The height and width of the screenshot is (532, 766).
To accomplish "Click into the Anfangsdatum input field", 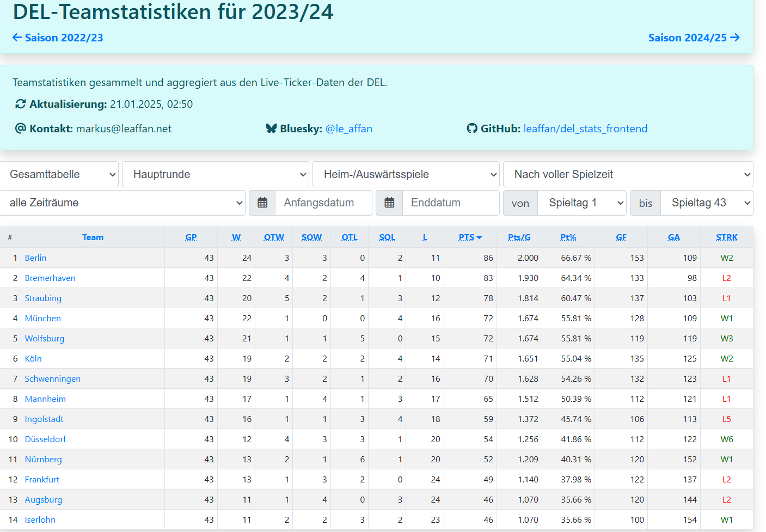I will (x=323, y=203).
